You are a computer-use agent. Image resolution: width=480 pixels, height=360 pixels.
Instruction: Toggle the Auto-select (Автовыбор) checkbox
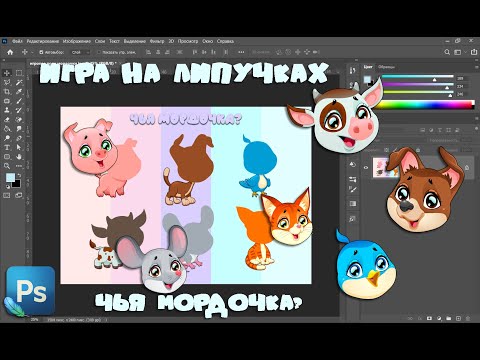[41, 52]
